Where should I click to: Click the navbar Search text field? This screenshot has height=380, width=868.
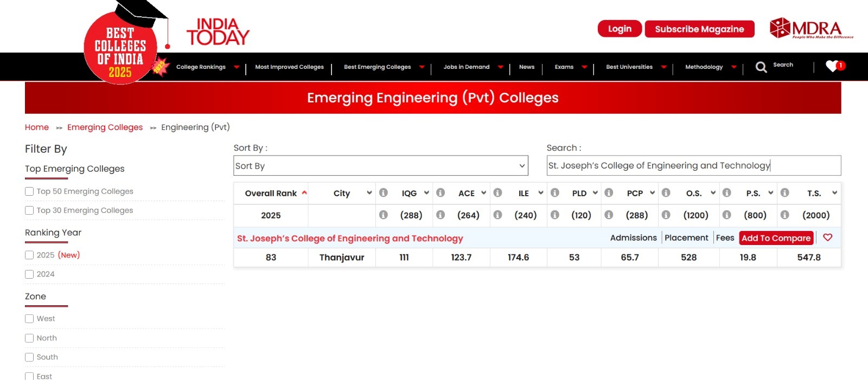(x=783, y=65)
